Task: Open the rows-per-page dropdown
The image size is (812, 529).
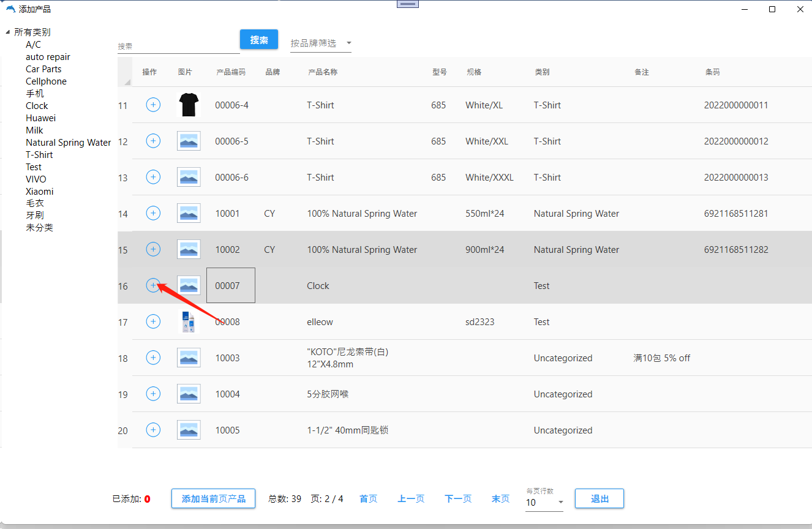Action: pos(544,503)
